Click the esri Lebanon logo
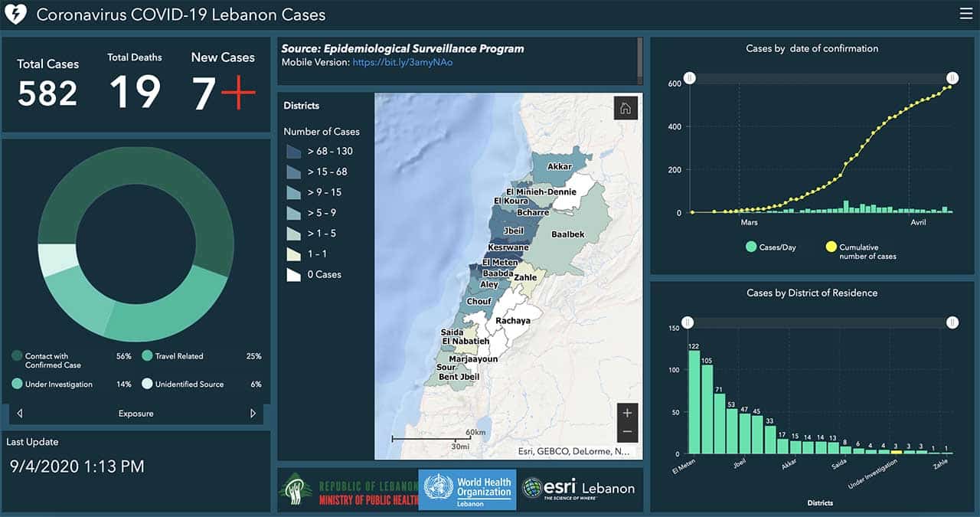The height and width of the screenshot is (517, 980). 578,489
